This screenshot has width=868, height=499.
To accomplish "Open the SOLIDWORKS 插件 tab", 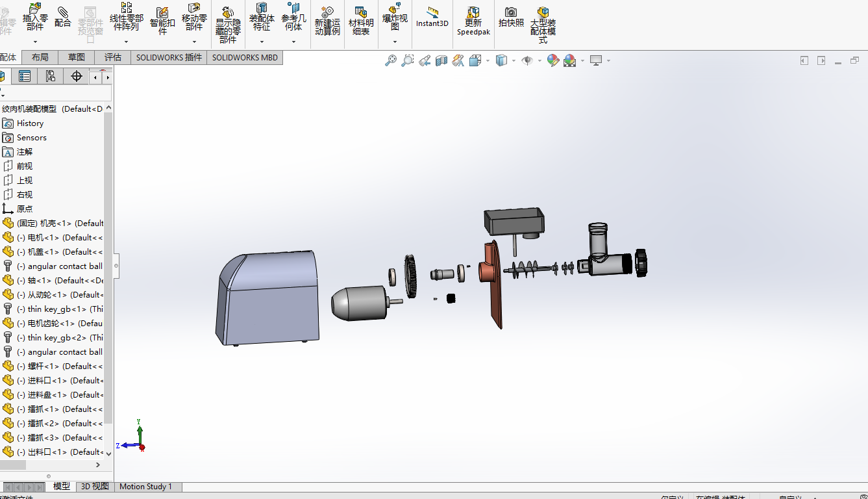I will click(169, 57).
